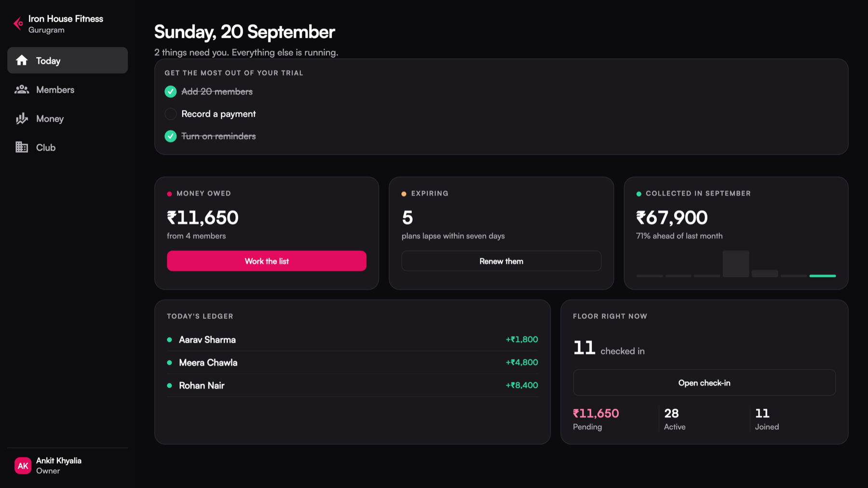This screenshot has height=488, width=868.
Task: Click the +₹8,400 amount
Action: (522, 385)
